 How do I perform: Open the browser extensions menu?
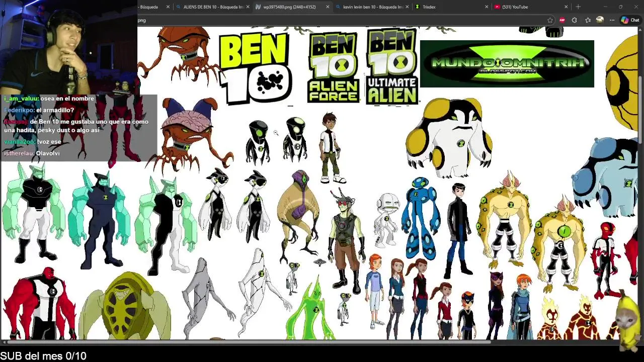coord(575,20)
